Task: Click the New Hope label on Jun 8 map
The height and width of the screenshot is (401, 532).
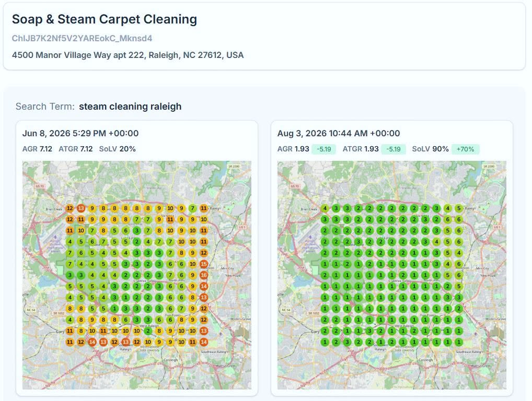Action: (233, 275)
